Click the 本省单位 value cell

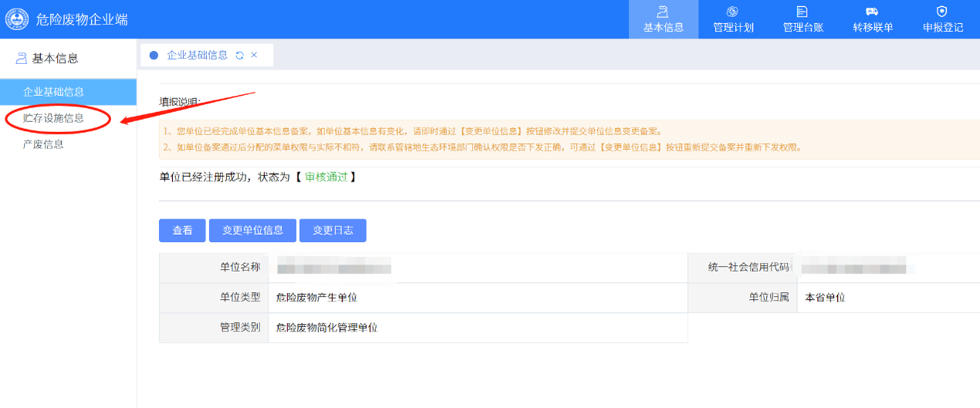click(x=825, y=297)
